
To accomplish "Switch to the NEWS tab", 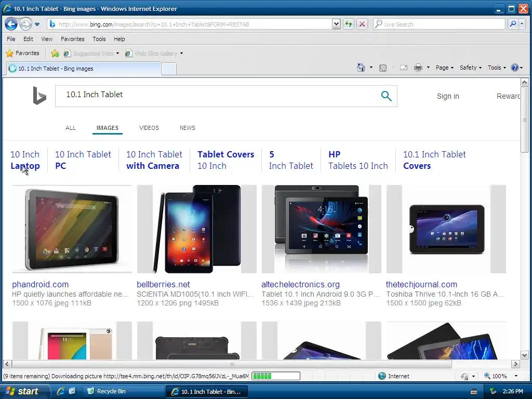I will (187, 128).
